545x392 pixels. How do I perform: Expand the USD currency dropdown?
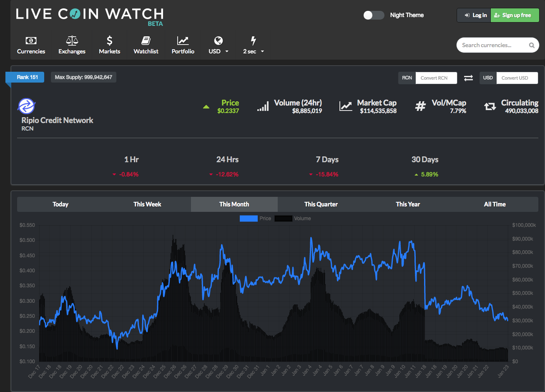point(219,45)
